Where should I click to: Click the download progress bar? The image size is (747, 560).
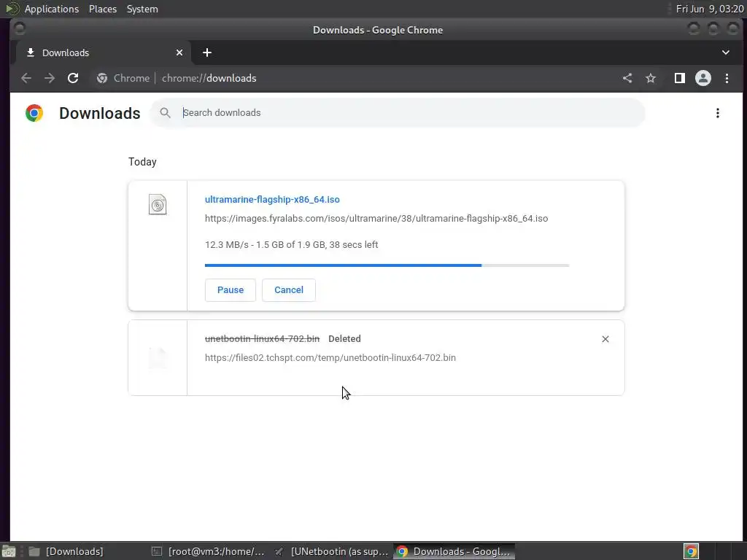click(x=387, y=265)
